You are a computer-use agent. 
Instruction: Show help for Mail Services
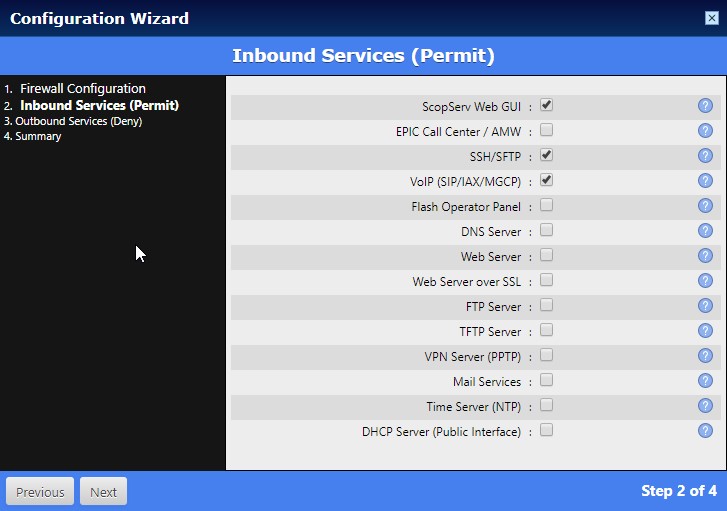coord(705,381)
